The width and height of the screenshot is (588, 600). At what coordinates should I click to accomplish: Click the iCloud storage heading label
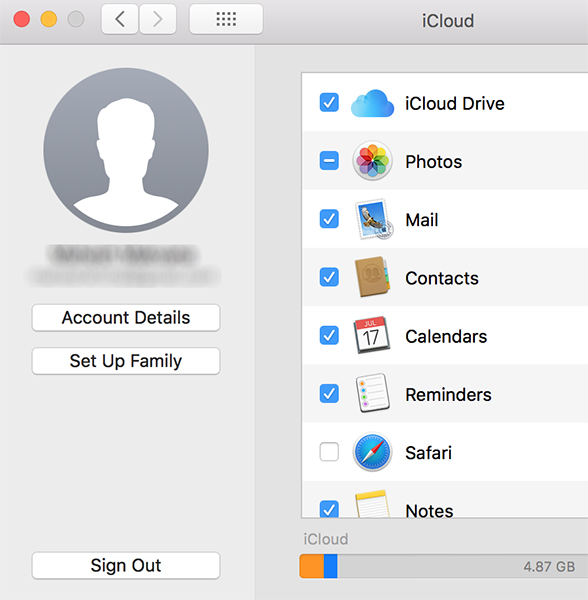(326, 539)
